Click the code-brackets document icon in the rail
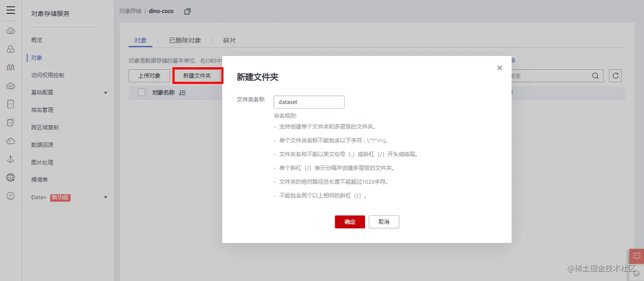This screenshot has width=644, height=281. 11,104
